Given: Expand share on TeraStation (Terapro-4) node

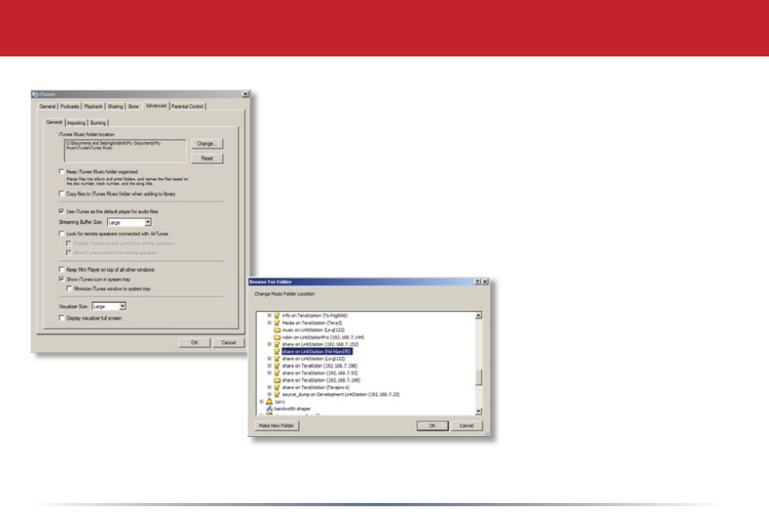Looking at the screenshot, I should [x=269, y=388].
